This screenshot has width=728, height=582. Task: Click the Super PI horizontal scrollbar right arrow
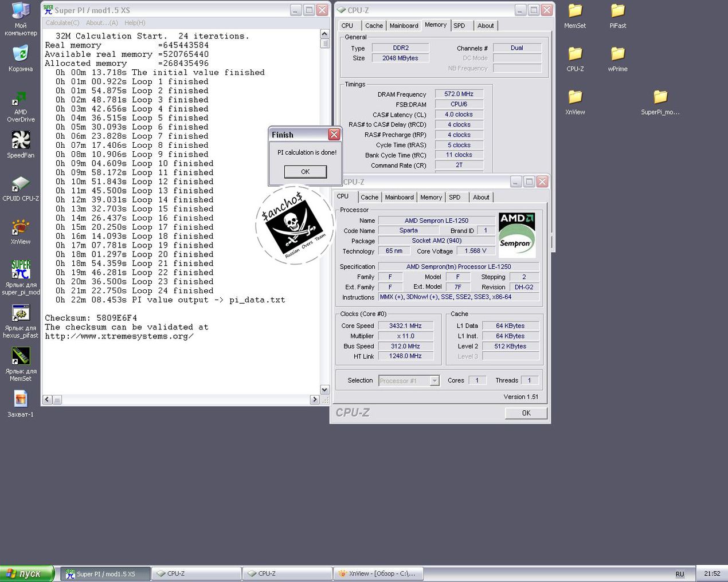(x=315, y=400)
